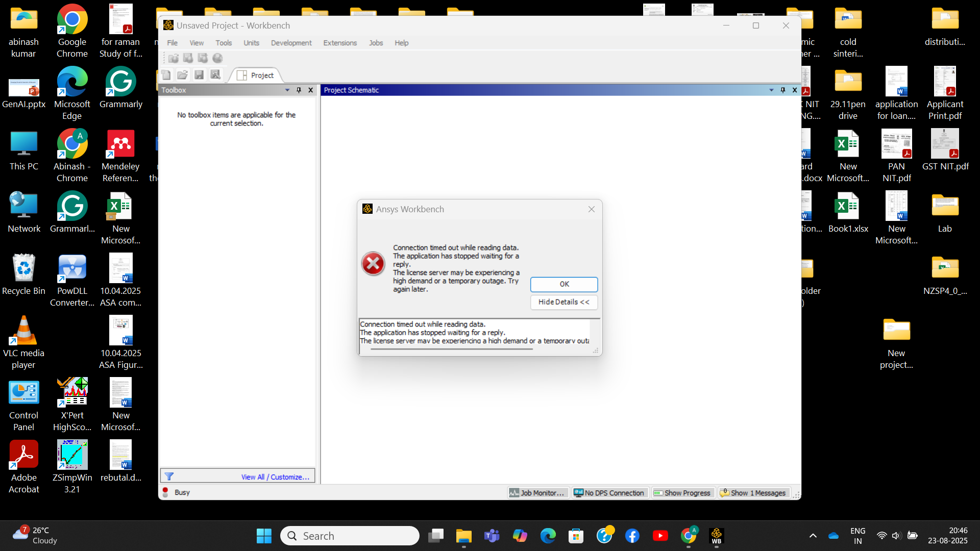The width and height of the screenshot is (980, 551).
Task: Select the Mendeley Reference desktop icon
Action: pyautogui.click(x=120, y=156)
